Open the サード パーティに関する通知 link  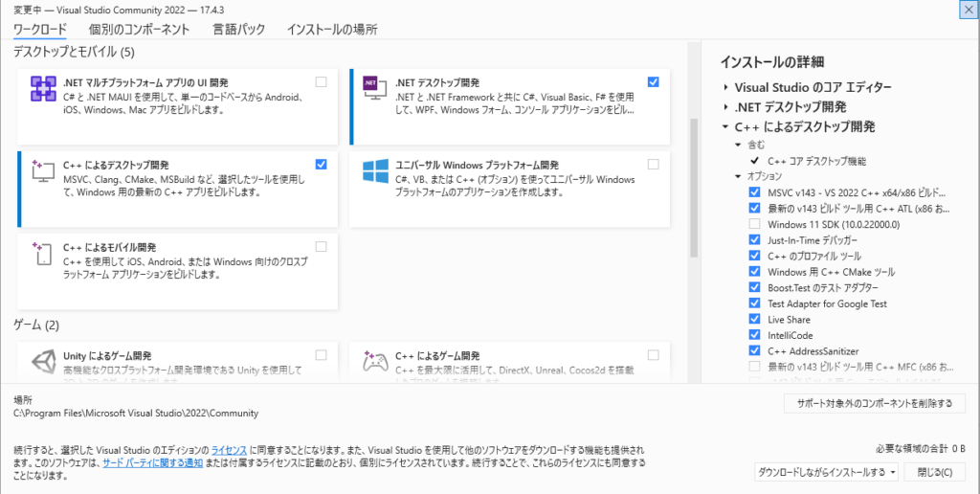[152, 463]
